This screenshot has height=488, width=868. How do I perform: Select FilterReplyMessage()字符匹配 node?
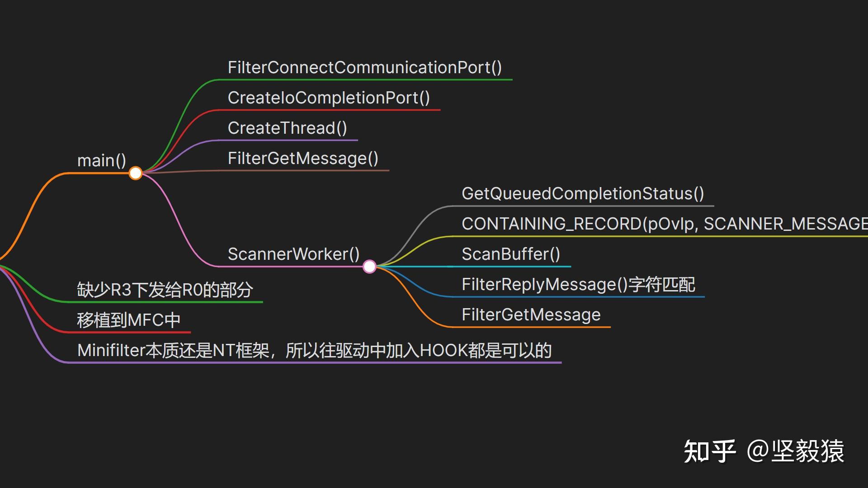pos(578,284)
